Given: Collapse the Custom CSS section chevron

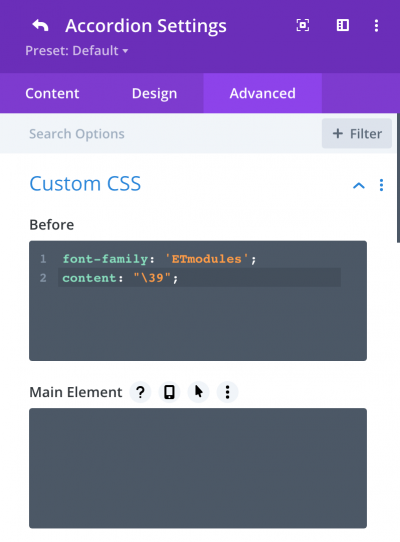Looking at the screenshot, I should tap(359, 186).
